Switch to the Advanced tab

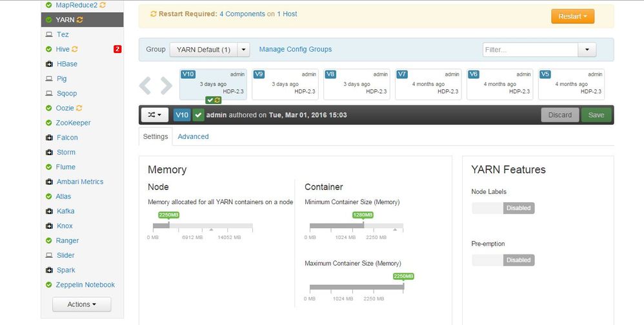point(193,136)
